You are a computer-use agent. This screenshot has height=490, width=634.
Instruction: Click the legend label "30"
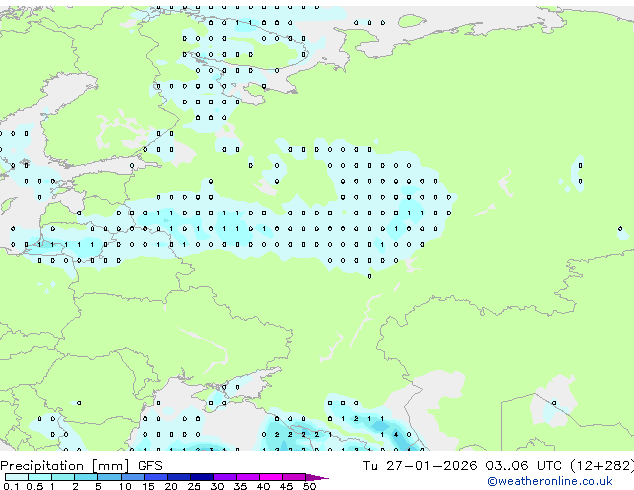(x=217, y=486)
